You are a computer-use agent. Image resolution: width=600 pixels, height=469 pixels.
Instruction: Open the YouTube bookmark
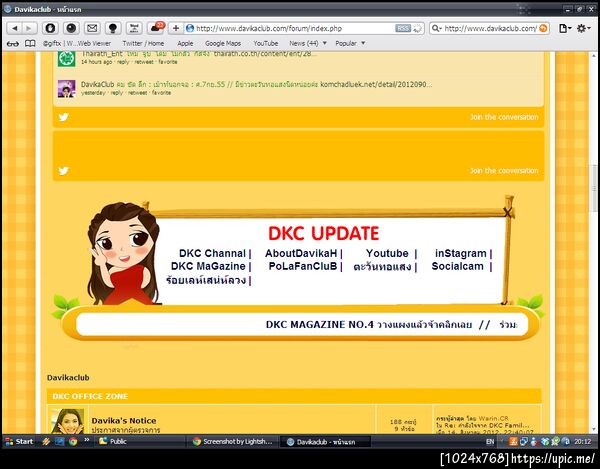point(266,44)
